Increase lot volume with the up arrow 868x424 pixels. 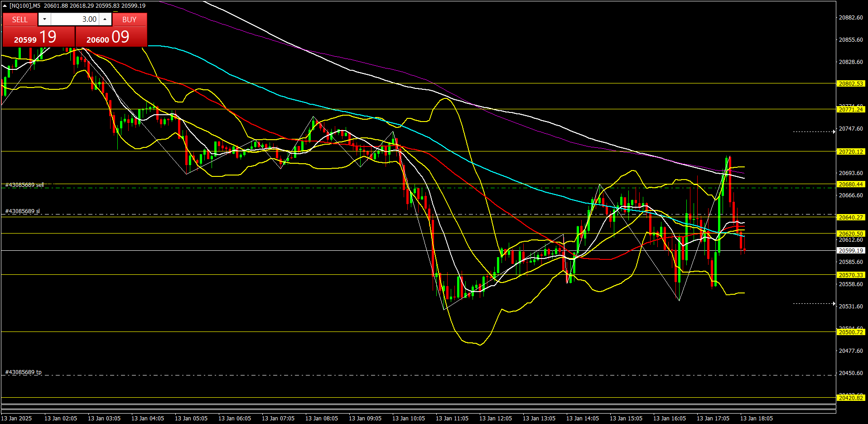(105, 19)
